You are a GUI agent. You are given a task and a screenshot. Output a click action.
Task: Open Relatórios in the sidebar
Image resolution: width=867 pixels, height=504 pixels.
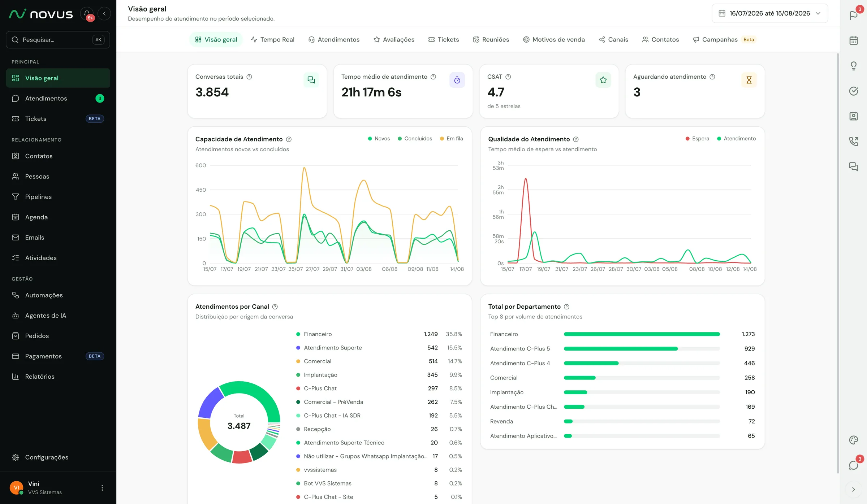coord(58,377)
